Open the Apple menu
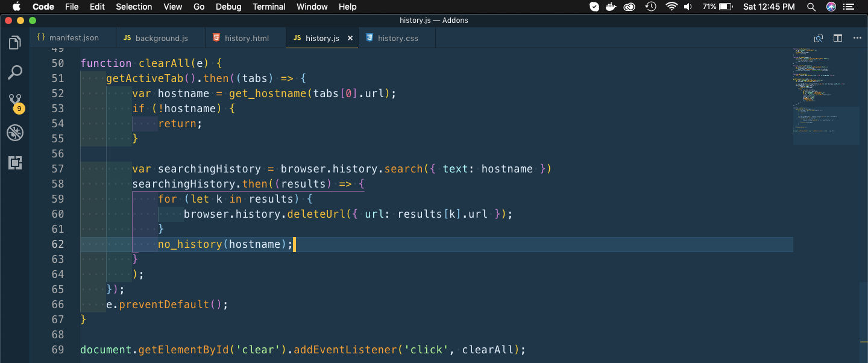 (x=16, y=7)
